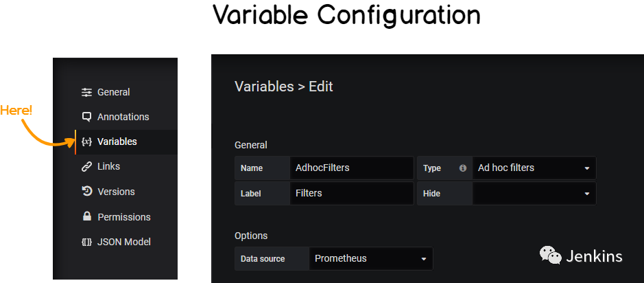Viewport: 644px width, 283px height.
Task: Click the Name field containing AdhocFilters
Action: [x=352, y=168]
